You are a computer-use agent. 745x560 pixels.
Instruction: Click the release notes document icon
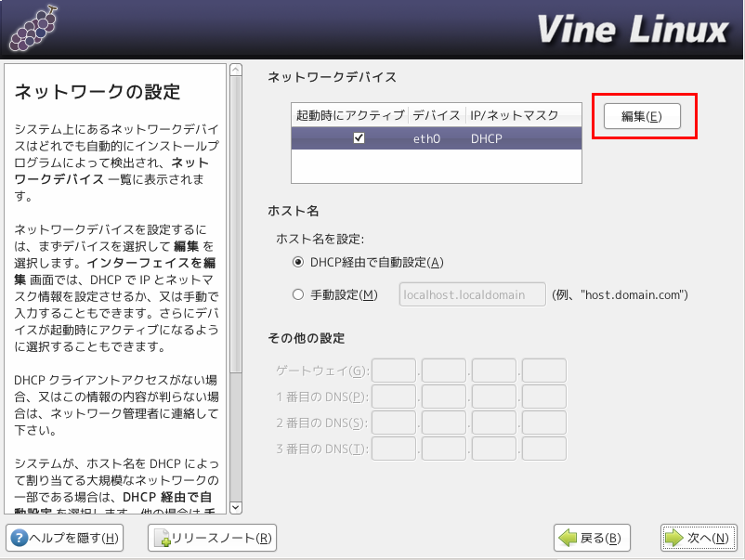[x=162, y=538]
